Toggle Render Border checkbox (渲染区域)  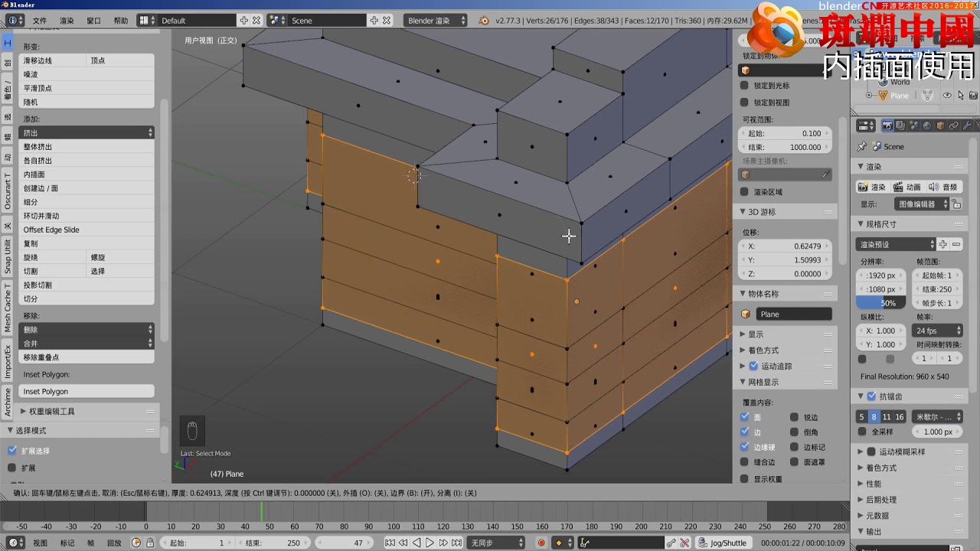click(x=744, y=191)
